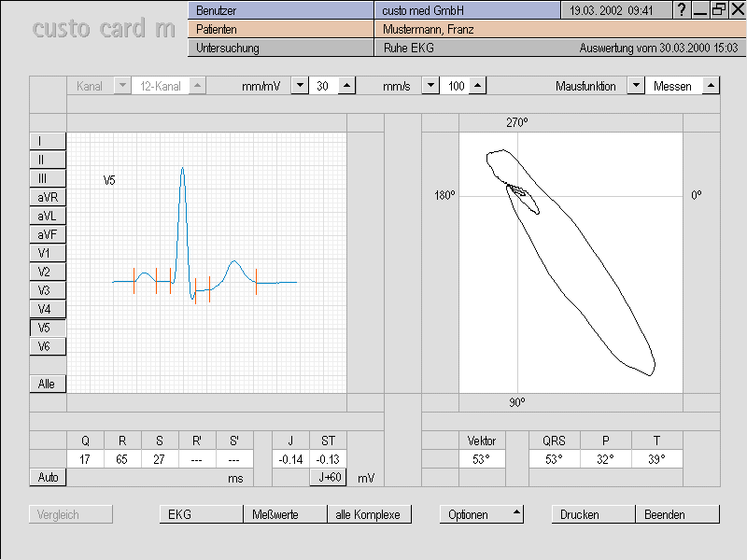
Task: Click the help question mark icon
Action: coord(683,9)
